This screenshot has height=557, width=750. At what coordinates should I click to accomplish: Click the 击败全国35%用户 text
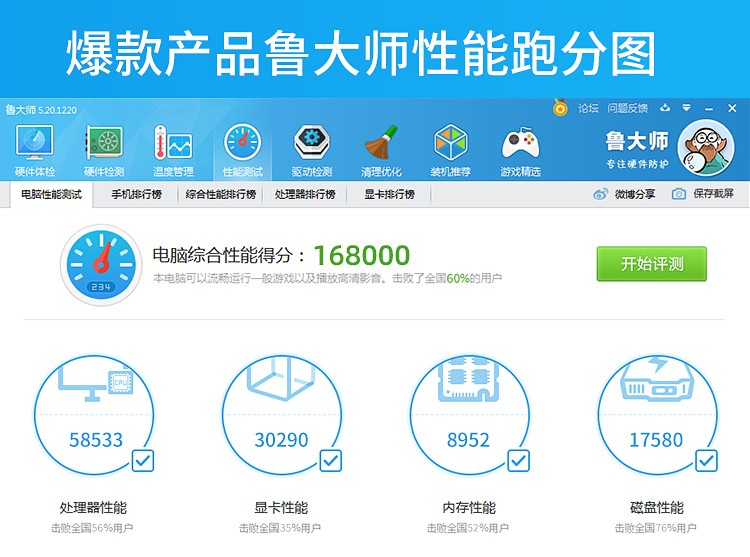coord(280,528)
